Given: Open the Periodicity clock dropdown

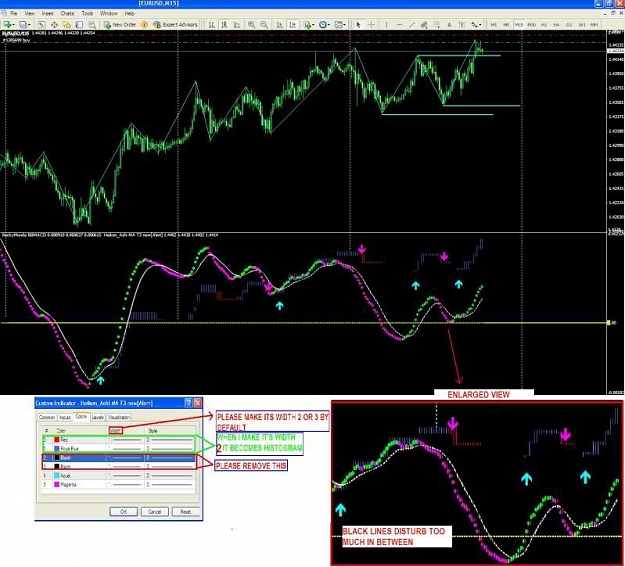Looking at the screenshot, I should 324,25.
